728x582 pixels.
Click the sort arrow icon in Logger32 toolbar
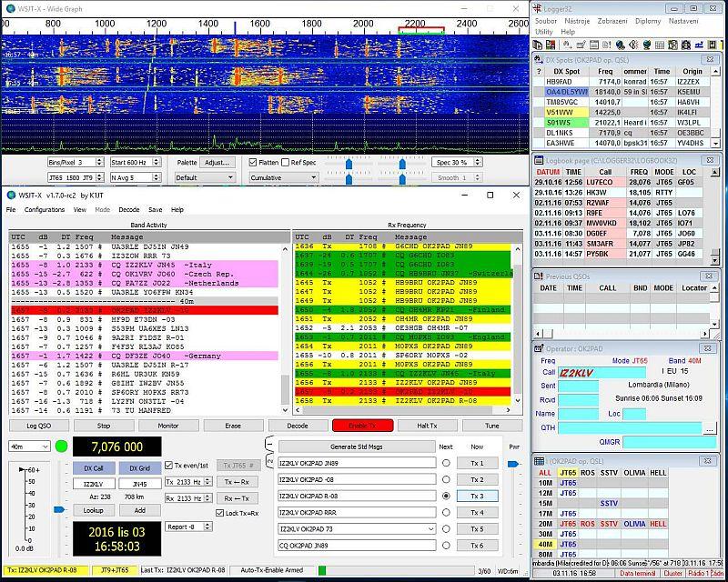(x=567, y=45)
